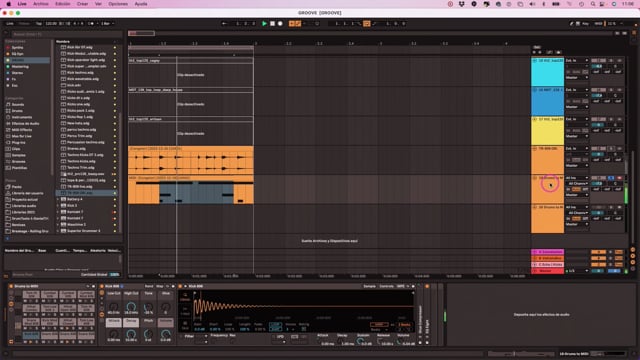Open All Ins dropdown on bottom orange track

pos(576,207)
